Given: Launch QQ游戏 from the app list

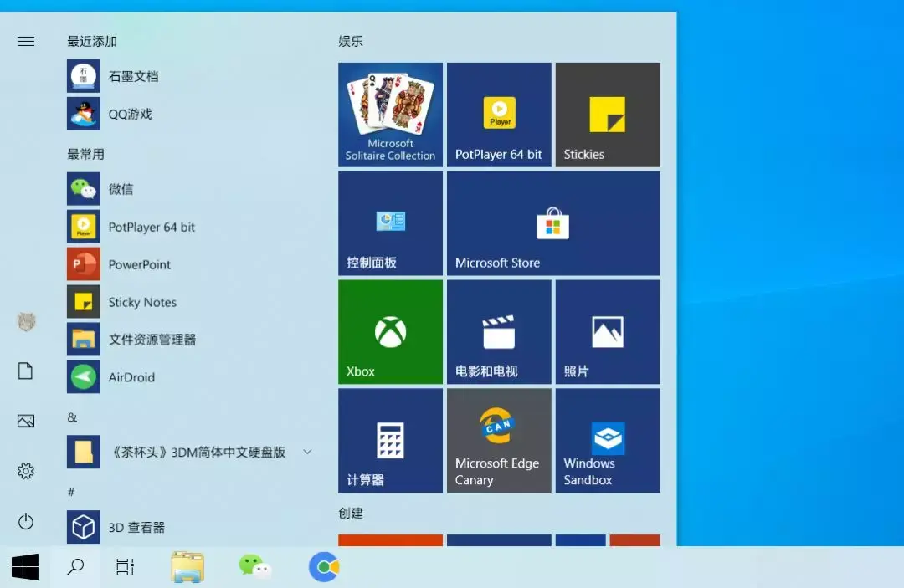Looking at the screenshot, I should coord(190,114).
